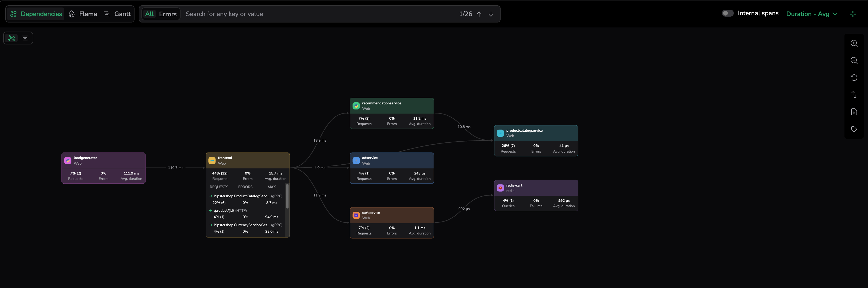
Task: Click the zoom in magnifier icon
Action: coord(854,44)
